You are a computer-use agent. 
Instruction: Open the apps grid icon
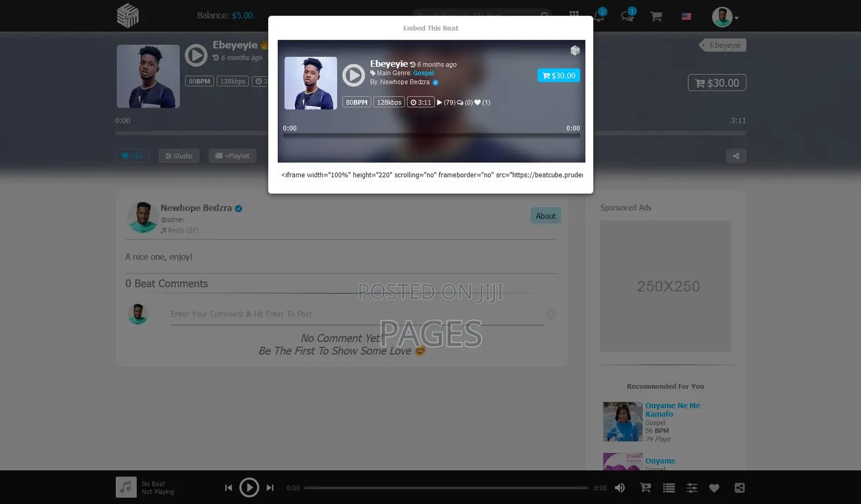(x=574, y=15)
